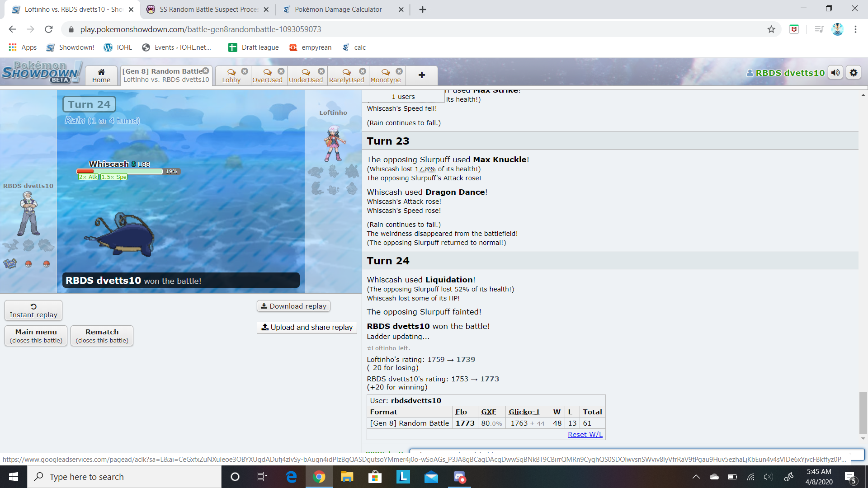Open the Mail app from taskbar
Screen dimensions: 868x488
pyautogui.click(x=431, y=477)
